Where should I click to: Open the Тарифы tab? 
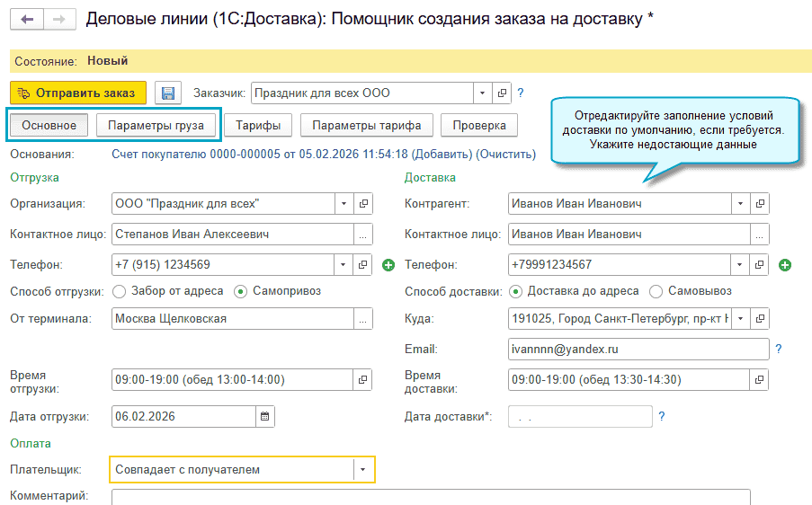[x=258, y=125]
